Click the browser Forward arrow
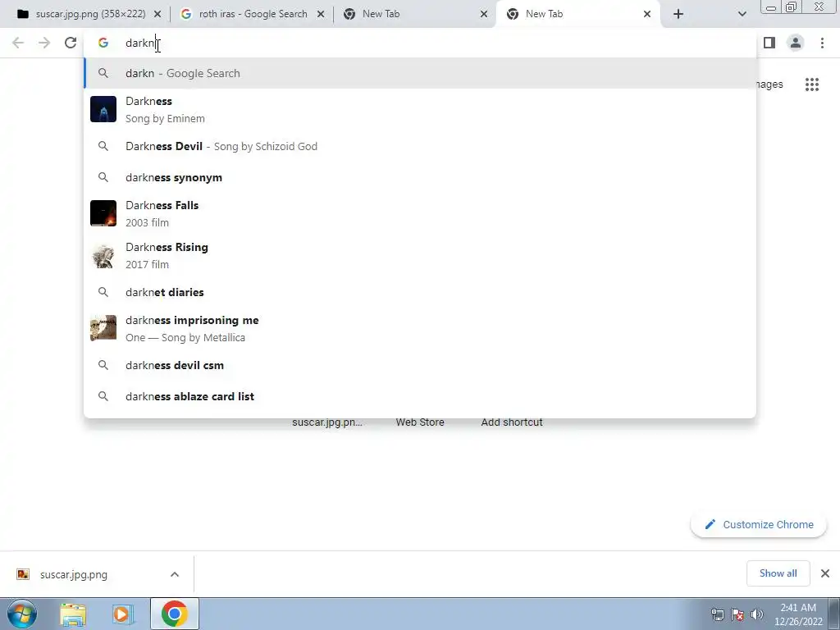This screenshot has width=840, height=630. point(44,43)
